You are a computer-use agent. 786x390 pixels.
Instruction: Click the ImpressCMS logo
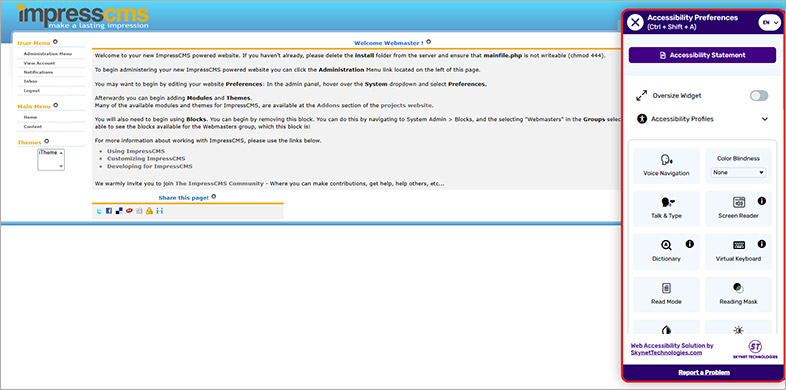click(83, 17)
